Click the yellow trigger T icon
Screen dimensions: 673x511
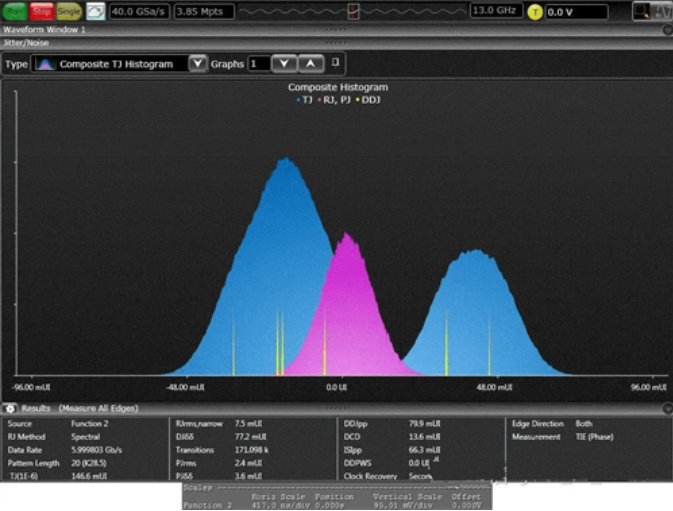[x=535, y=12]
